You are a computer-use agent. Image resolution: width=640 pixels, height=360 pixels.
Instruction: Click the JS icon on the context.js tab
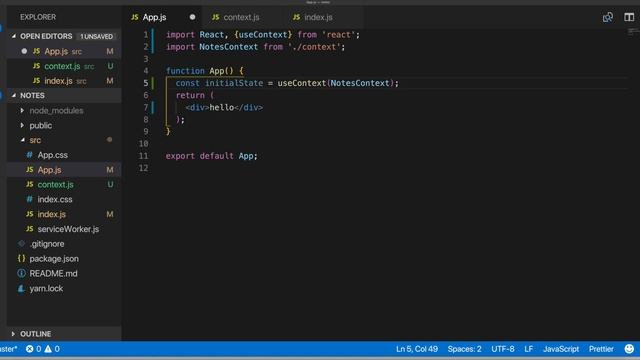216,17
